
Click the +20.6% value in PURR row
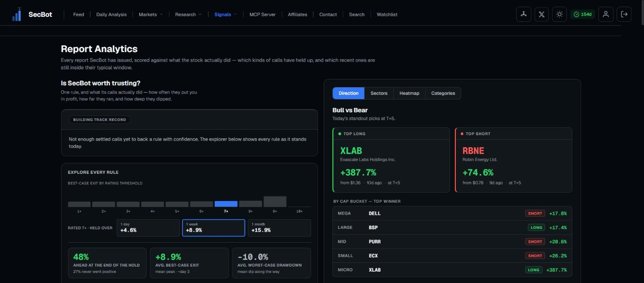click(x=558, y=241)
